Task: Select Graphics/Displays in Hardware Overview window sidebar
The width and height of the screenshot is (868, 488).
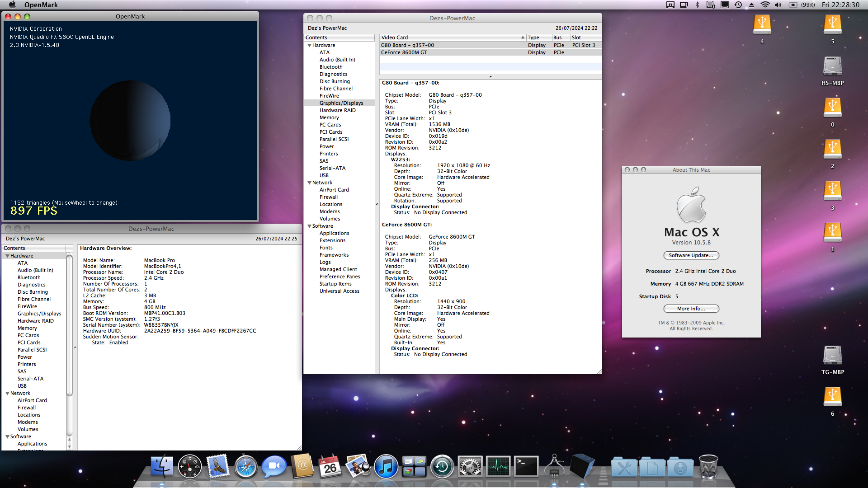Action: [x=39, y=314]
